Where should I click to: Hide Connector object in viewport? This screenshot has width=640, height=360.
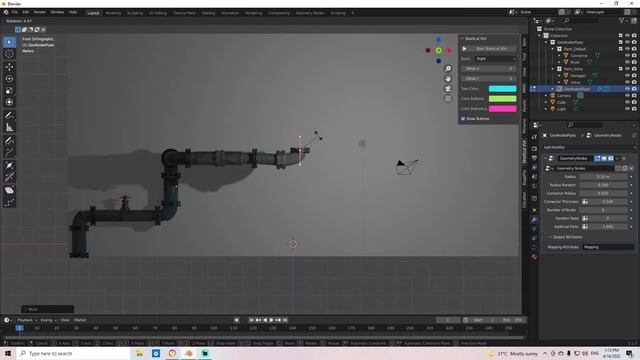click(627, 56)
